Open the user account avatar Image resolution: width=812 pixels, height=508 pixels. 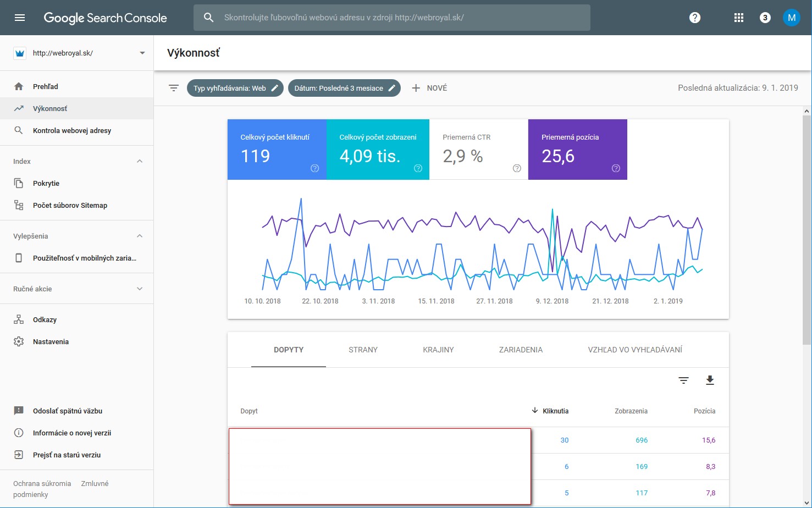[x=792, y=18]
